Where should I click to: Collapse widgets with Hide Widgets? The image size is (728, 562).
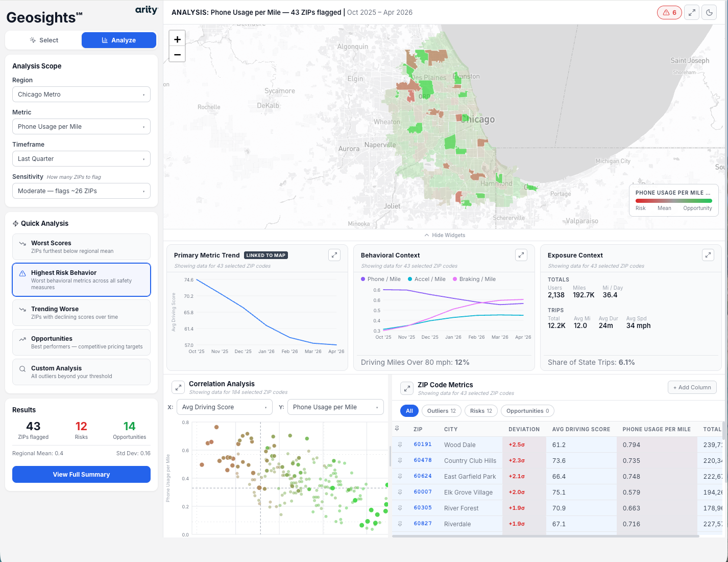point(445,235)
